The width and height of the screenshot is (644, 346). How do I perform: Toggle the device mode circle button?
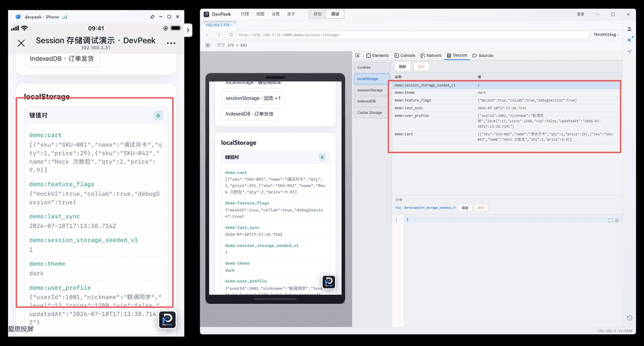pyautogui.click(x=208, y=45)
